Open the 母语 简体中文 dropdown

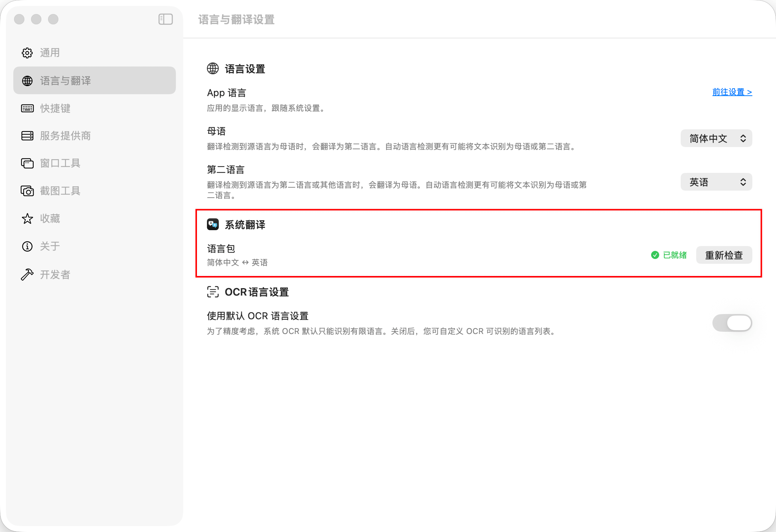[x=716, y=139]
